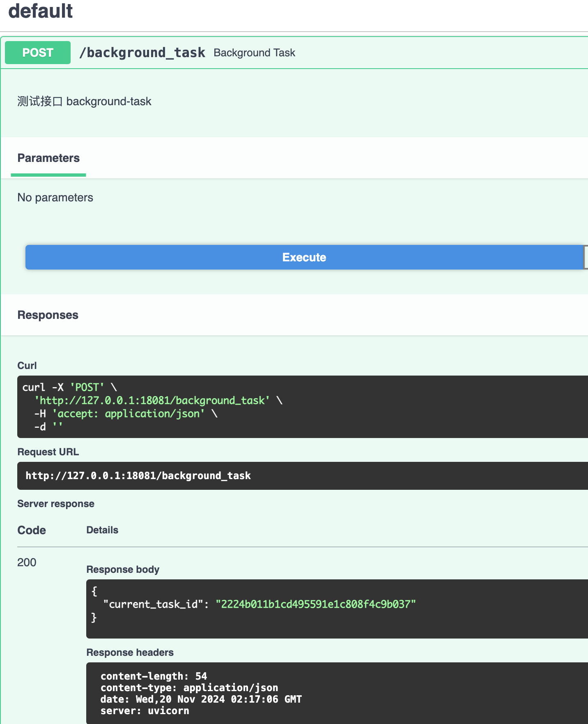Click the Background Task summary text
This screenshot has width=588, height=724.
(254, 53)
